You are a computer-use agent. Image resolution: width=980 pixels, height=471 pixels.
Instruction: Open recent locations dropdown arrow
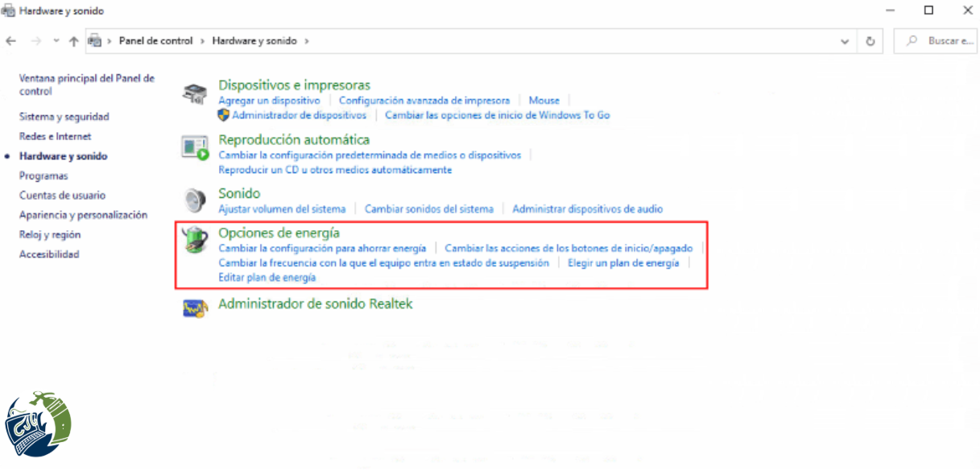coord(56,41)
